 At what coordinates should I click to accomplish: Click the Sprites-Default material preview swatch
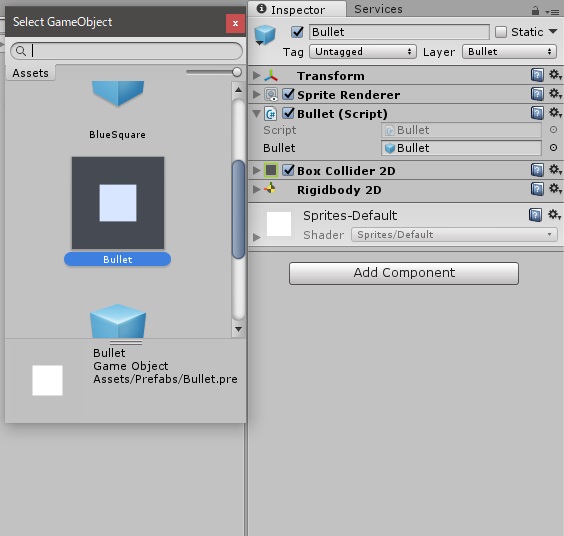click(x=279, y=224)
